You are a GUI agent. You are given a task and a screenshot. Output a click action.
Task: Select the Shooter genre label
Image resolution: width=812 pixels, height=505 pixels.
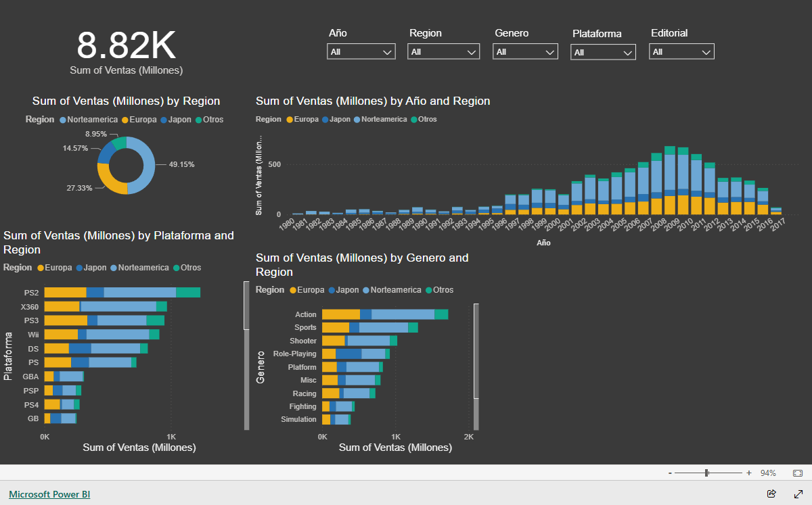tap(303, 341)
